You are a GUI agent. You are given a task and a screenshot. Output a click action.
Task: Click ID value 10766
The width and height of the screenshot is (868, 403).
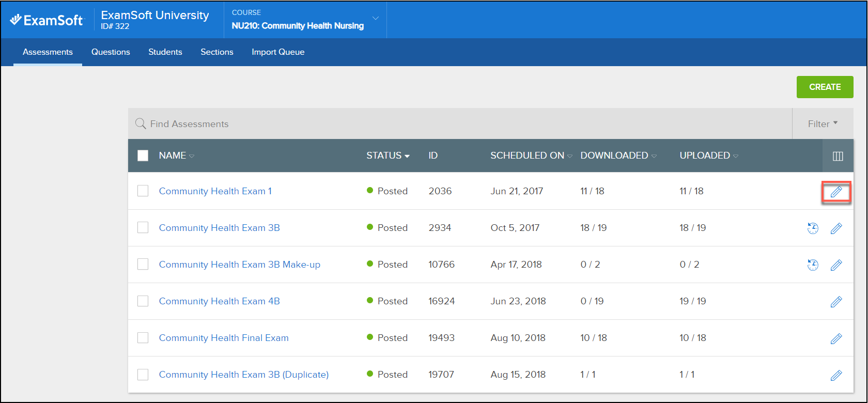pos(442,265)
